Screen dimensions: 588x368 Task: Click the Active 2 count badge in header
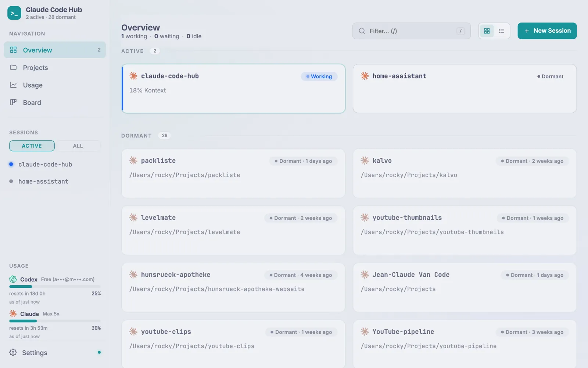[x=155, y=51]
